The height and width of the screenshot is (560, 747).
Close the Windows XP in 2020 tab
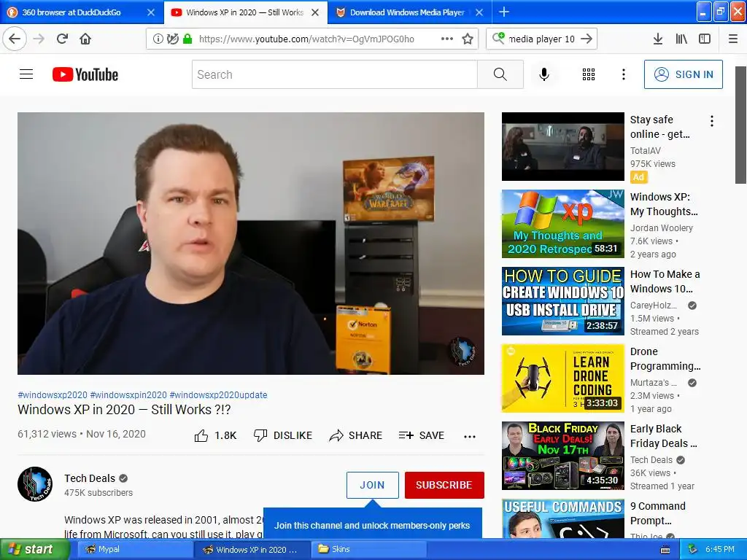(x=315, y=12)
